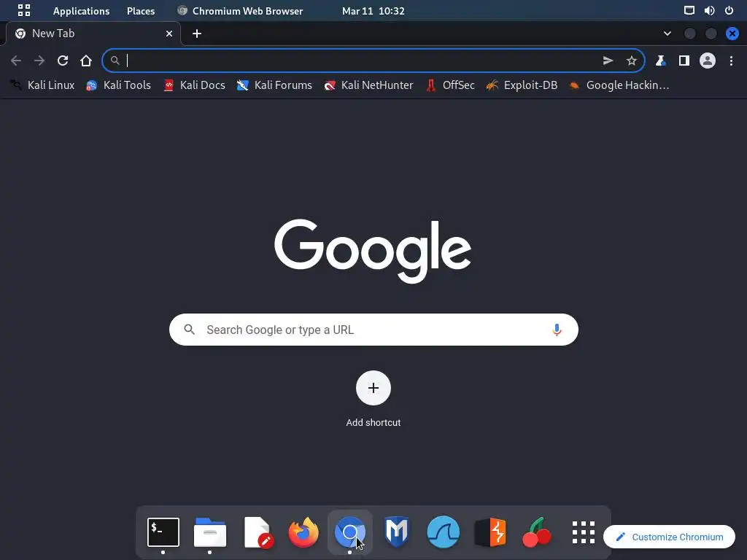Select the New Tab tab

point(93,34)
